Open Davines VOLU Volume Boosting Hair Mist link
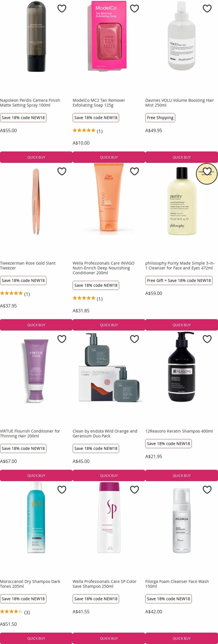Image resolution: width=218 pixels, height=644 pixels. point(179,103)
